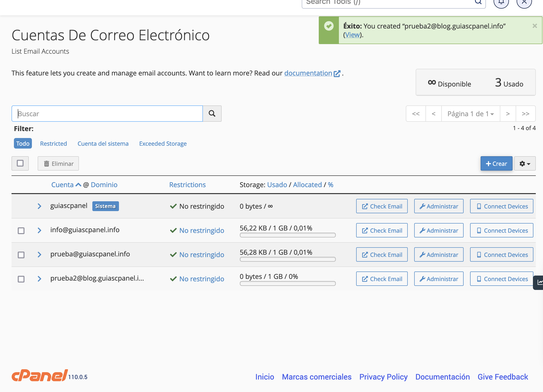Click No restringido for prueba2@blog.guiascpanel

click(202, 279)
